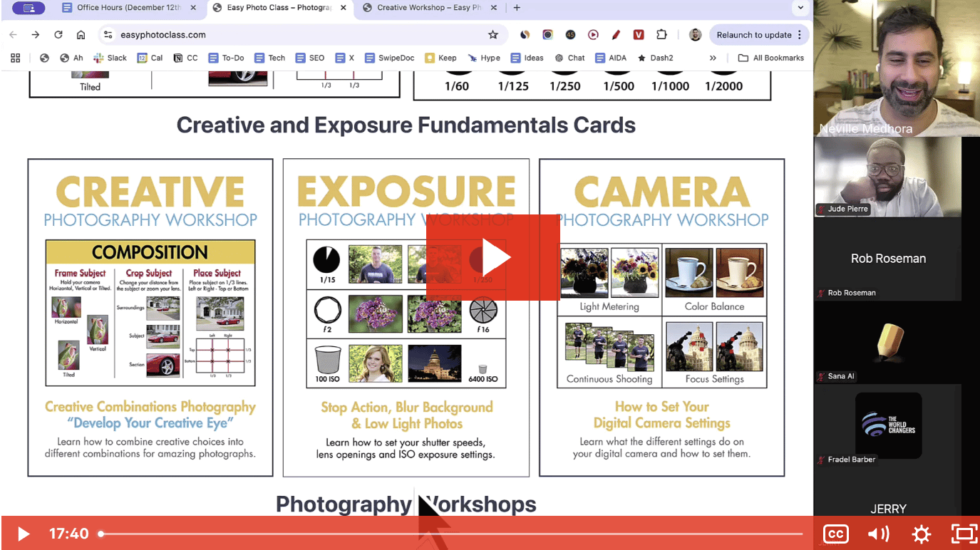Click the red circular play extension icon
Viewport: 980px width, 550px height.
point(593,34)
